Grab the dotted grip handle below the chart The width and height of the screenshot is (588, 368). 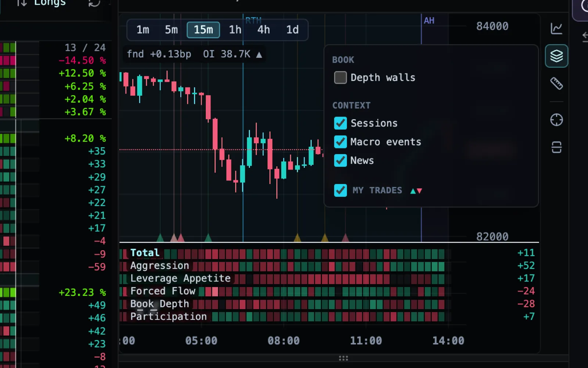click(x=343, y=358)
